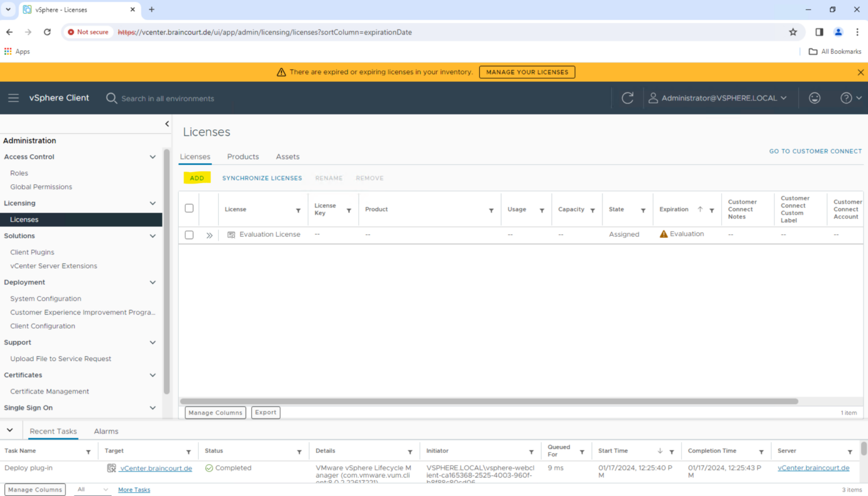Image resolution: width=868 pixels, height=496 pixels.
Task: Open the All tasks filter dropdown
Action: [x=92, y=489]
